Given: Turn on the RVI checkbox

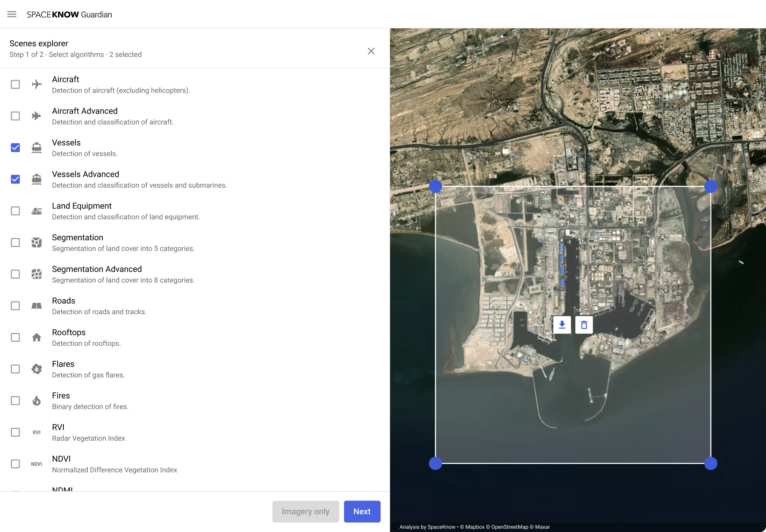Looking at the screenshot, I should click(16, 432).
